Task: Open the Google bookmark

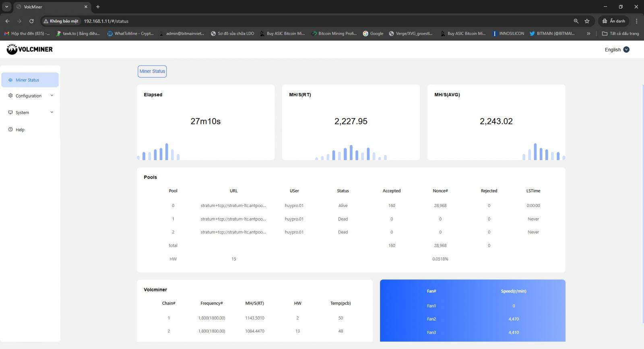Action: pos(373,33)
